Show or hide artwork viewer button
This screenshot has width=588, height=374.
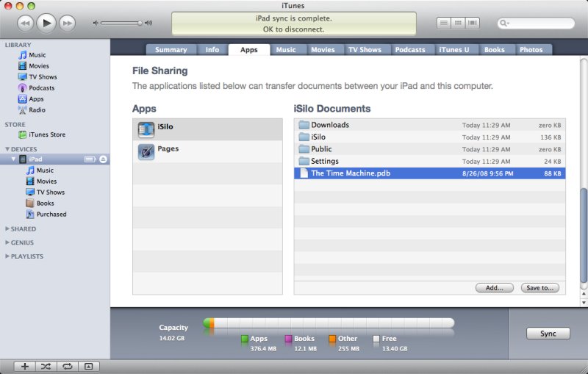(88, 366)
